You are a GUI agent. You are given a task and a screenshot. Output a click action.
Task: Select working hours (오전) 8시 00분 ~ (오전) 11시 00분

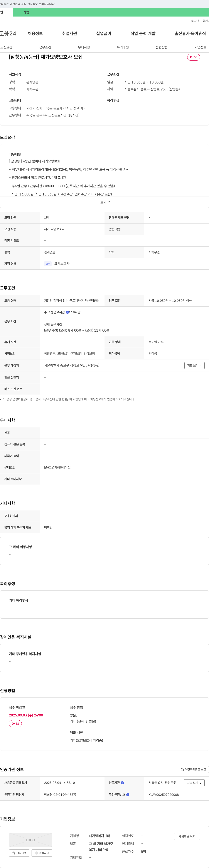[x=77, y=330]
